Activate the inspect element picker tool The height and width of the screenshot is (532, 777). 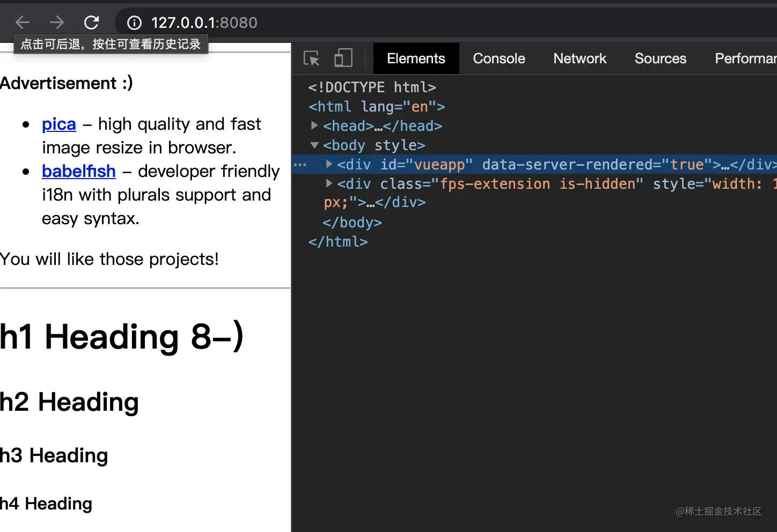[x=311, y=58]
